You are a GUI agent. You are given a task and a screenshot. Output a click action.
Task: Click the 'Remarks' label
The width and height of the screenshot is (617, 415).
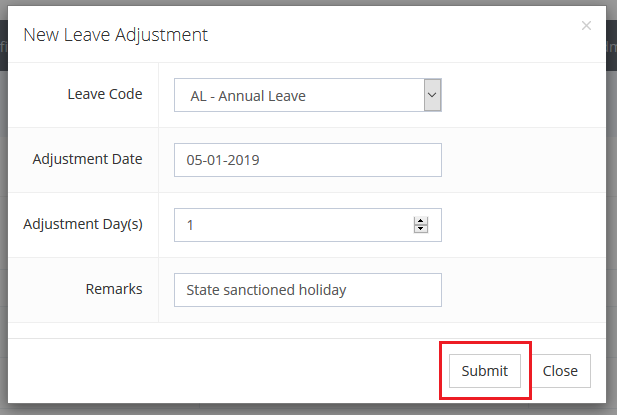(114, 289)
